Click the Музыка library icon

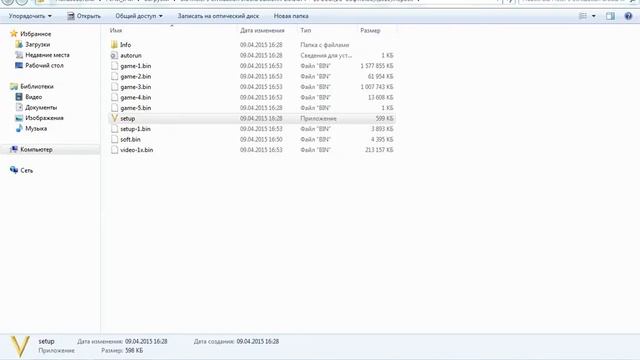click(x=19, y=128)
